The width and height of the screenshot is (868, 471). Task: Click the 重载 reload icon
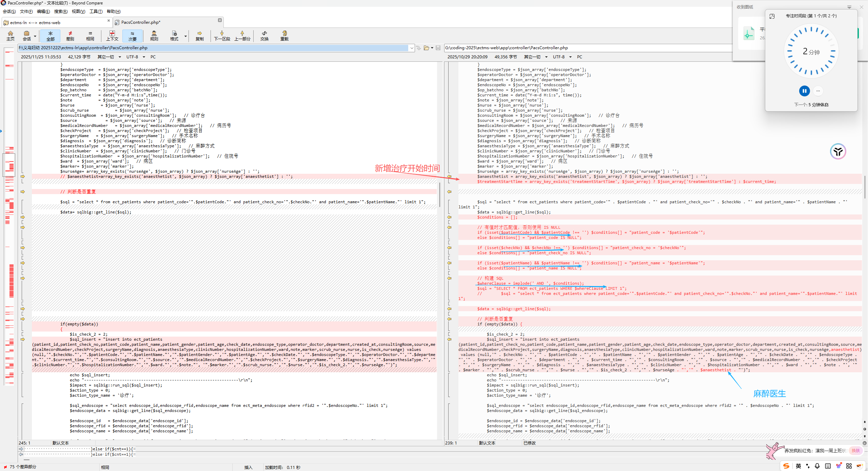[x=284, y=36]
